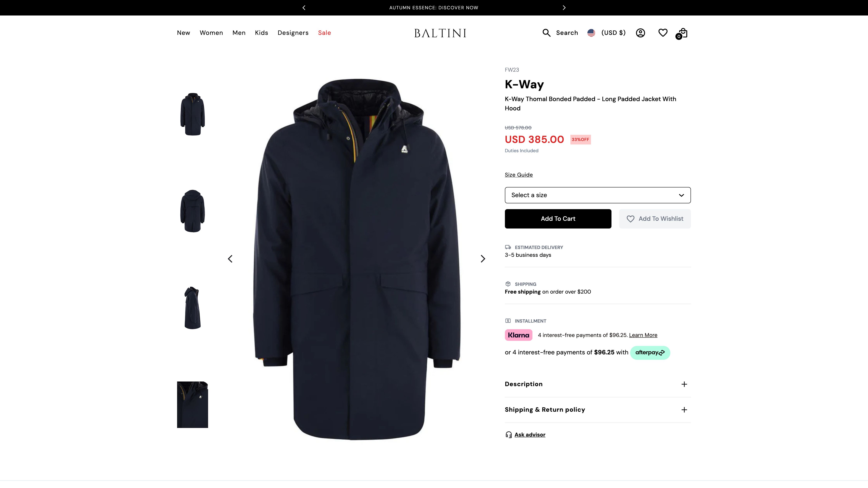Click the account profile icon
The image size is (868, 488).
[x=641, y=33]
